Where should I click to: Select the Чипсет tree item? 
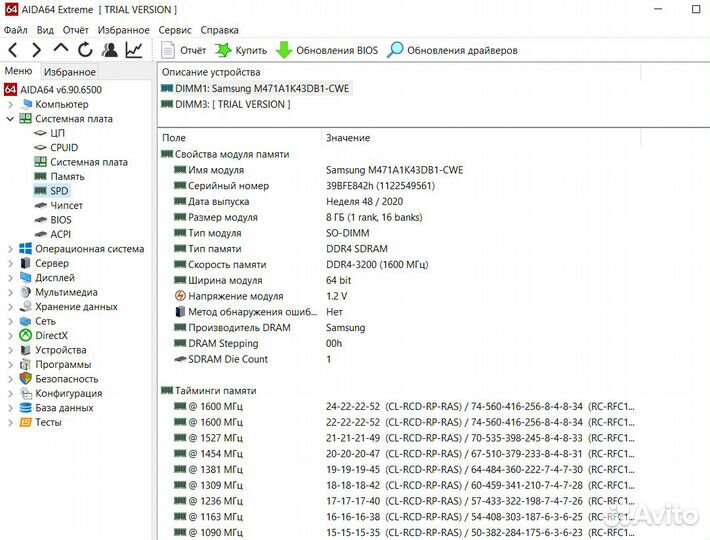[58, 205]
